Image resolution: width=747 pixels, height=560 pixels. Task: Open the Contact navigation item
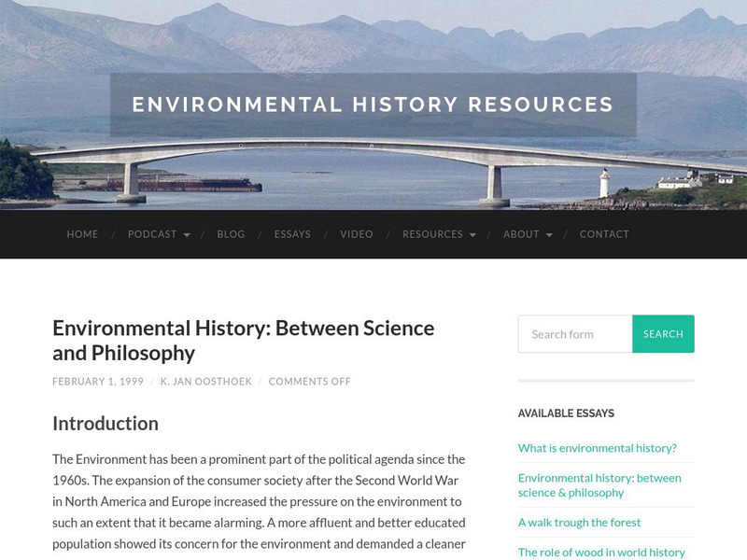pyautogui.click(x=604, y=234)
